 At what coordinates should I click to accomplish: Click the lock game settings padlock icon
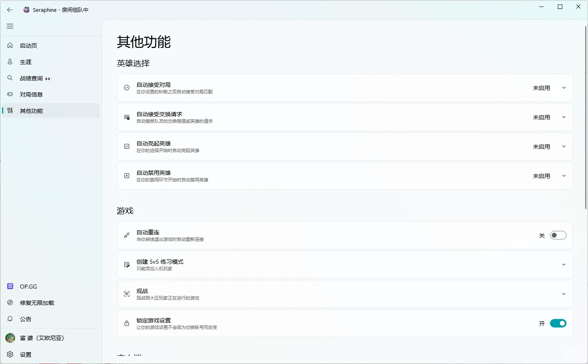(127, 323)
